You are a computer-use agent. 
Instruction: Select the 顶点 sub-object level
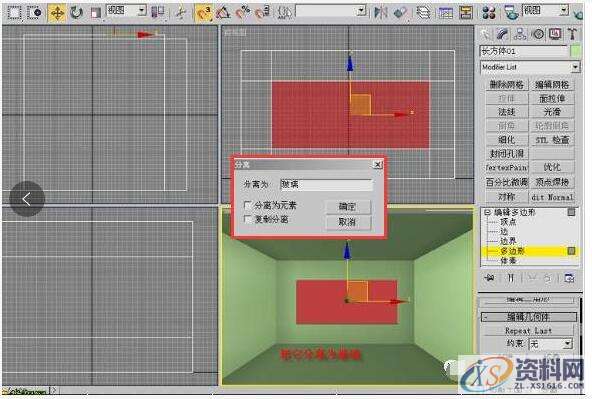507,222
